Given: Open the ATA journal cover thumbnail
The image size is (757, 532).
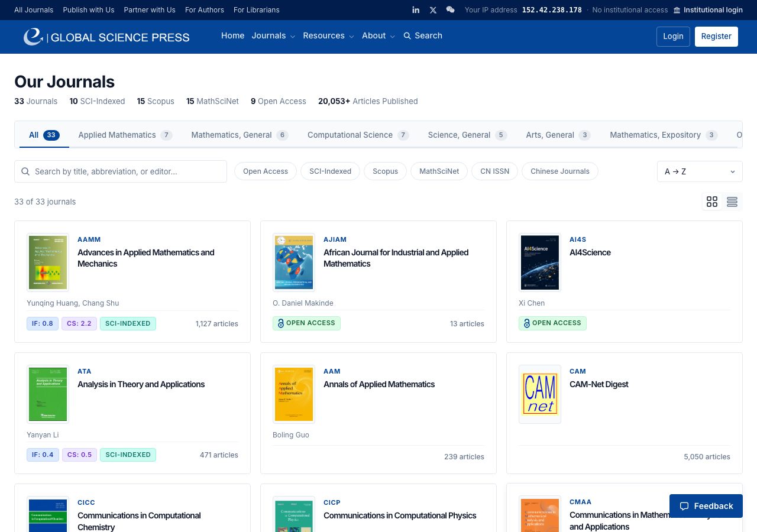Looking at the screenshot, I should [x=48, y=394].
